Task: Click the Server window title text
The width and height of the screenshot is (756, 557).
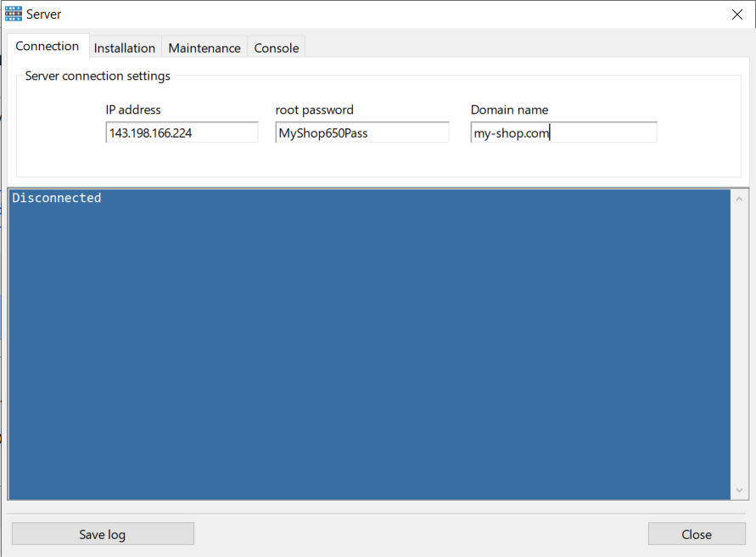Action: pyautogui.click(x=44, y=14)
